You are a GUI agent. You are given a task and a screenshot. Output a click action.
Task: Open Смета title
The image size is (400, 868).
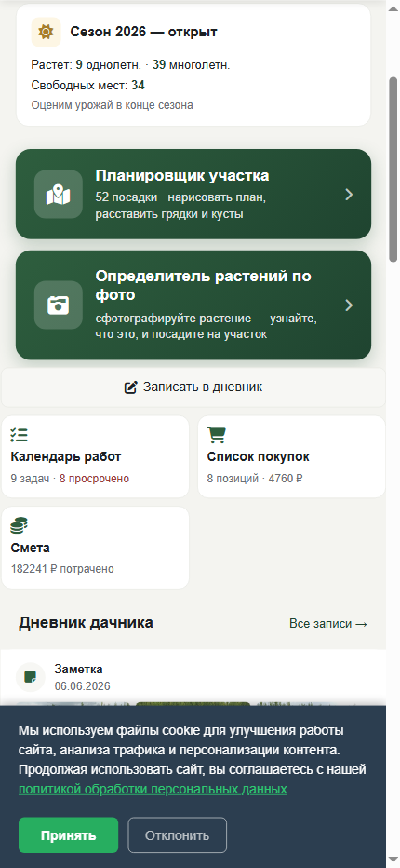click(x=31, y=548)
